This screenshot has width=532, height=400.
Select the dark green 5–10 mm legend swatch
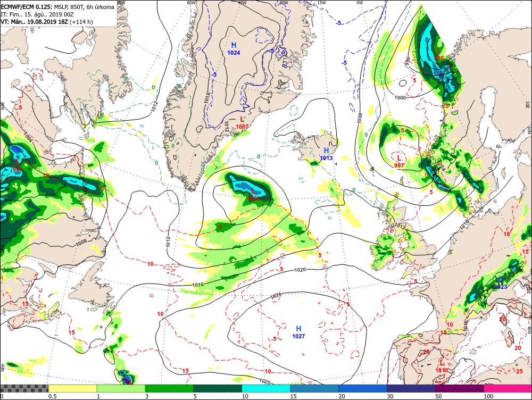[x=218, y=388]
